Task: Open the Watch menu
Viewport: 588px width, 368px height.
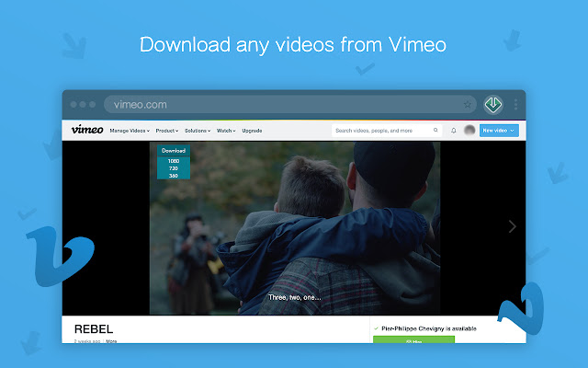Action: pos(226,131)
